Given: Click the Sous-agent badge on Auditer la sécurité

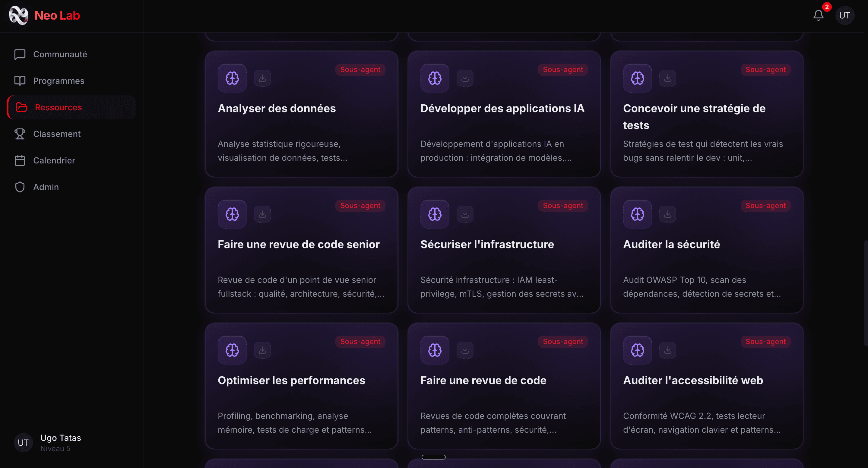Looking at the screenshot, I should coord(765,206).
